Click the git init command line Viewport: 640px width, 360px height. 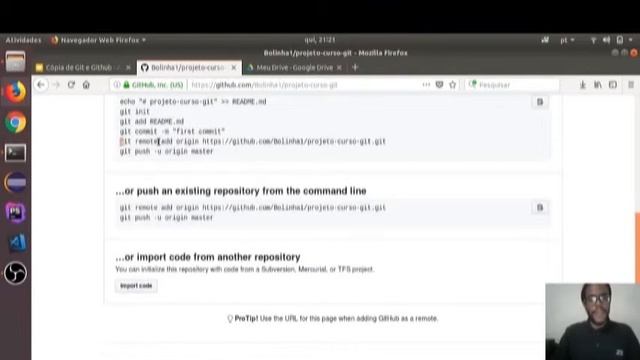135,111
